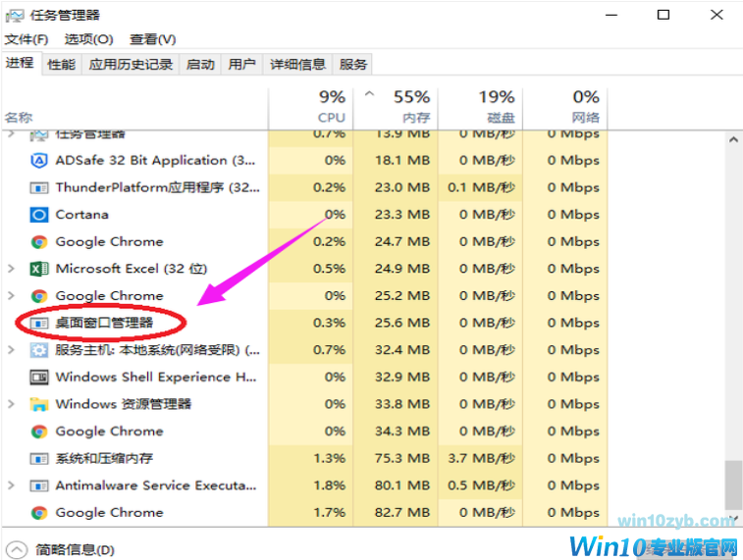This screenshot has width=743, height=560.
Task: Click the 服务主机 gear icon
Action: pyautogui.click(x=39, y=350)
